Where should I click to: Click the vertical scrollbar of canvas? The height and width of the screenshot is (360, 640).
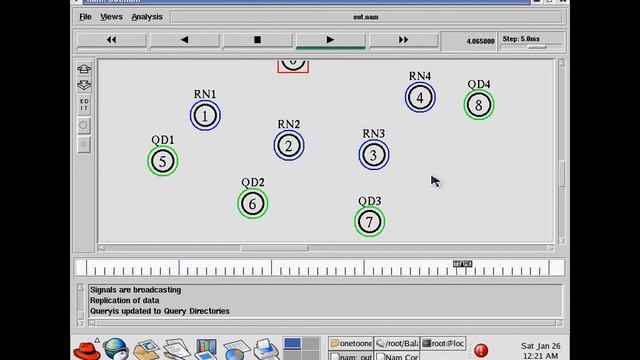(x=562, y=151)
